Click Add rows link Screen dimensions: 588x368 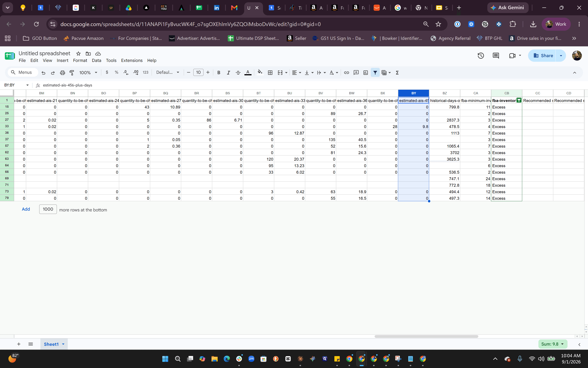pyautogui.click(x=26, y=209)
